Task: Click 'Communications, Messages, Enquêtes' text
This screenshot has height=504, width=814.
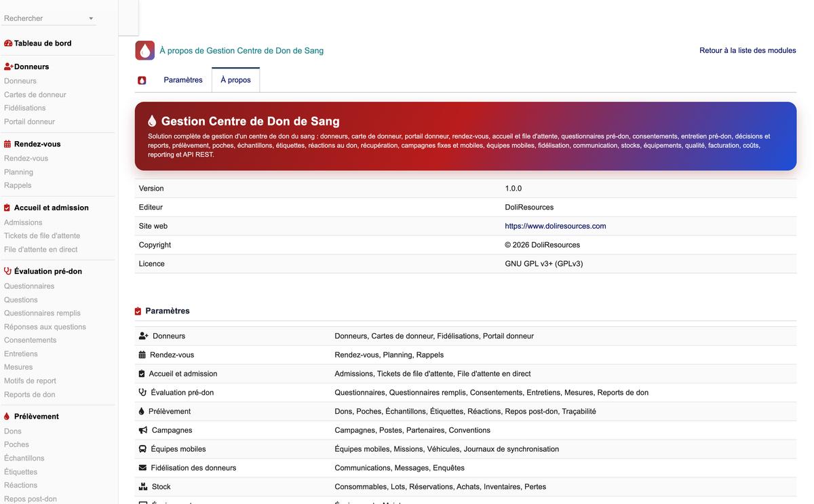Action: click(x=400, y=468)
